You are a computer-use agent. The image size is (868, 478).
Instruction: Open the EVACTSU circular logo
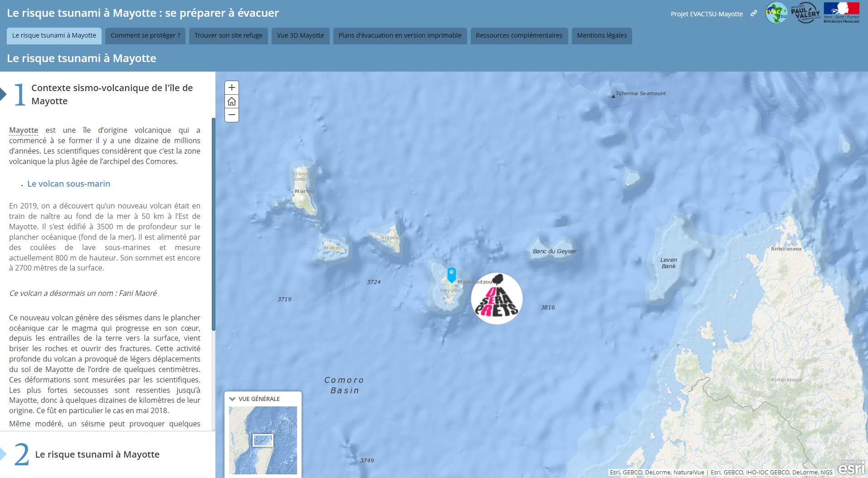pos(776,13)
